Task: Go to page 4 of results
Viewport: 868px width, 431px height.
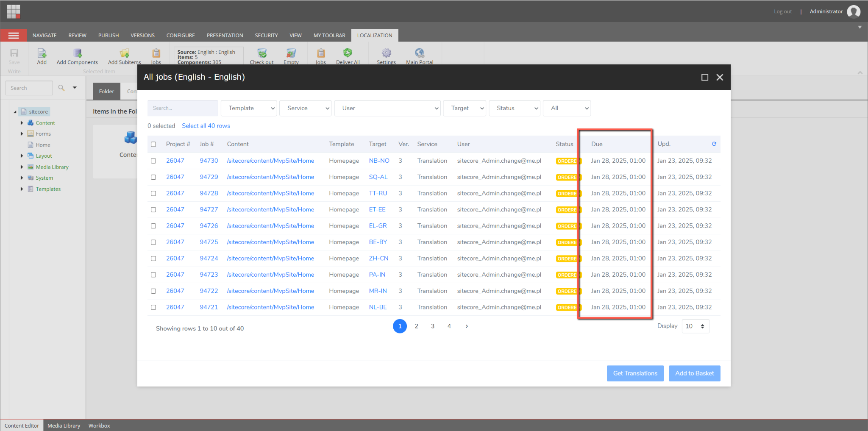Action: [449, 326]
